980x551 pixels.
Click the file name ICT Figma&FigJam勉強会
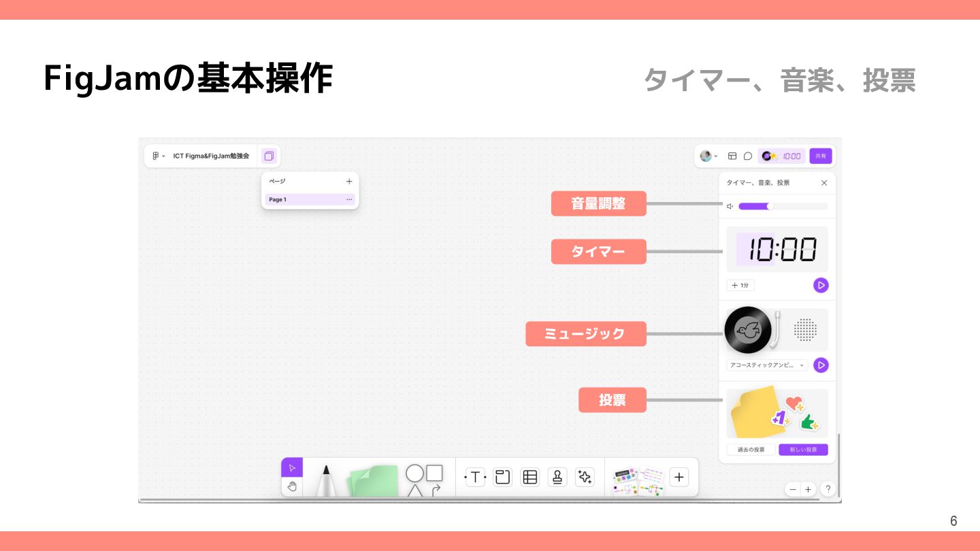211,156
